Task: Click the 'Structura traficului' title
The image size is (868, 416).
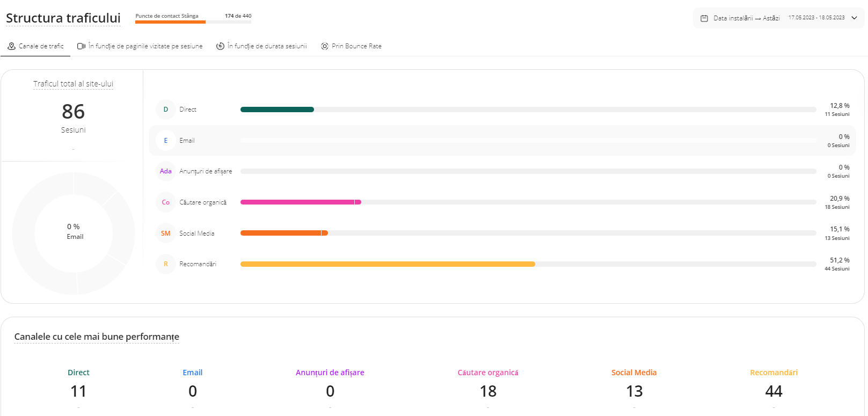Action: [63, 18]
